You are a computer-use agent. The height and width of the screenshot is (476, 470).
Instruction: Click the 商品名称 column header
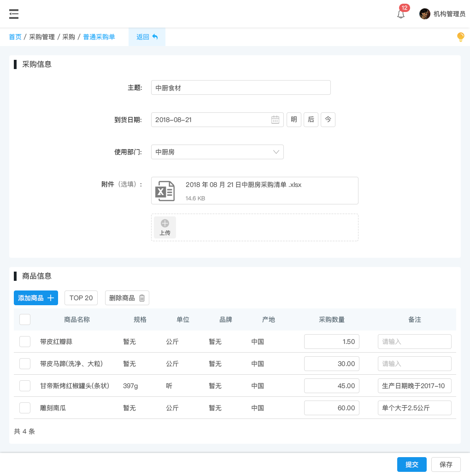coord(77,319)
